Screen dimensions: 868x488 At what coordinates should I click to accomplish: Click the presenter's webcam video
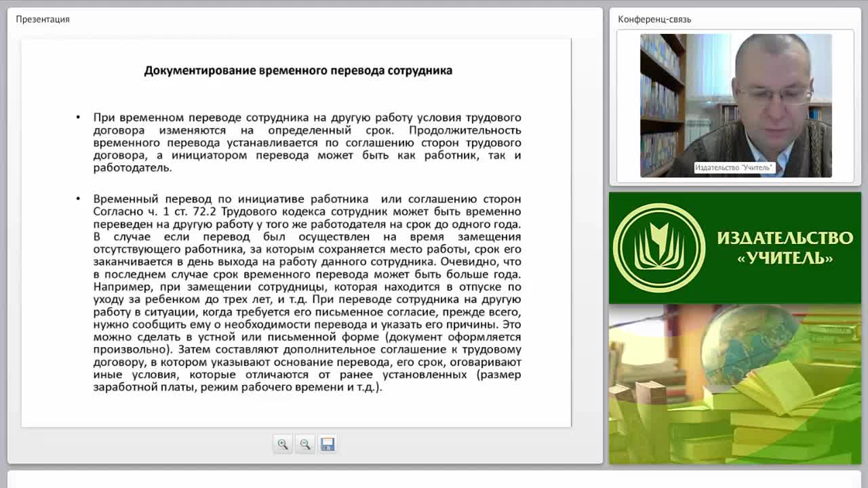click(x=736, y=106)
